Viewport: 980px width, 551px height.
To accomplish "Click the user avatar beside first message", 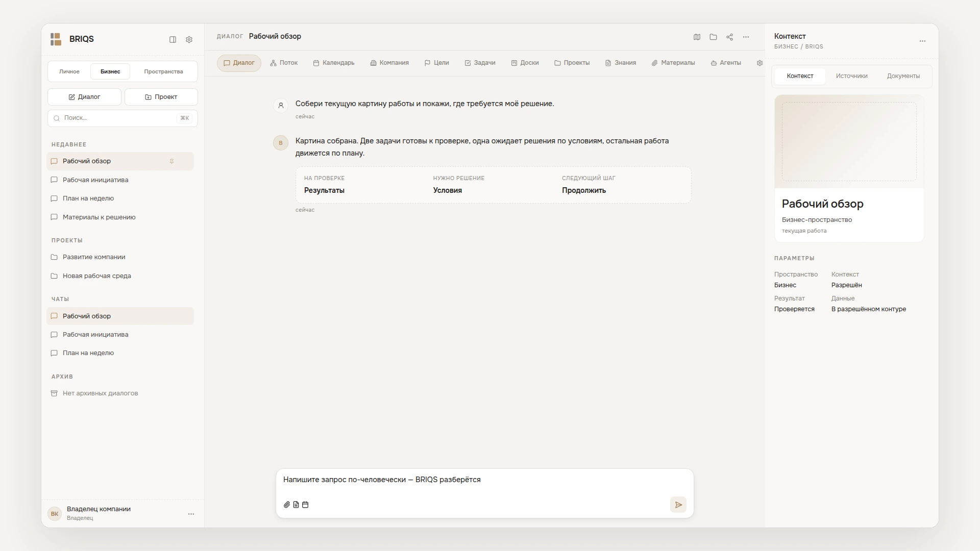I will 281,106.
